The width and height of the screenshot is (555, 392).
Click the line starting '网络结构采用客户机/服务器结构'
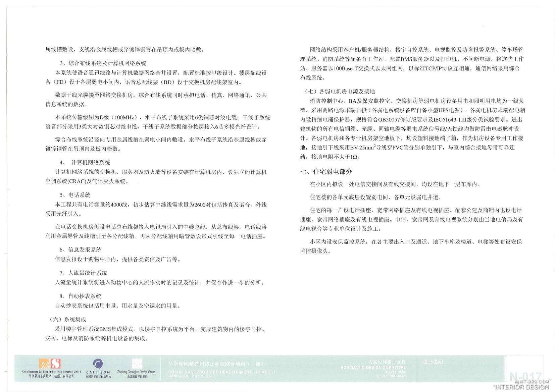pyautogui.click(x=416, y=50)
